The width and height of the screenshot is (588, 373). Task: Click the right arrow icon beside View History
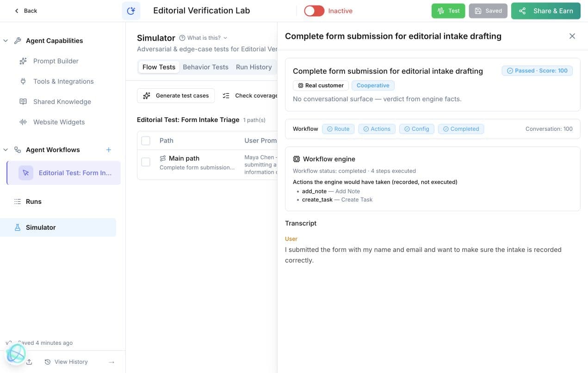coord(111,362)
